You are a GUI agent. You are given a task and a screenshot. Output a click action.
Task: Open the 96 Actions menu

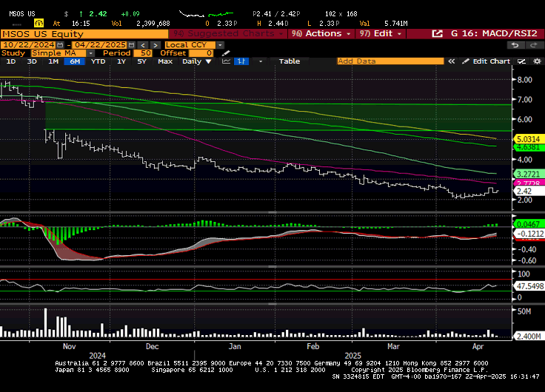point(321,34)
